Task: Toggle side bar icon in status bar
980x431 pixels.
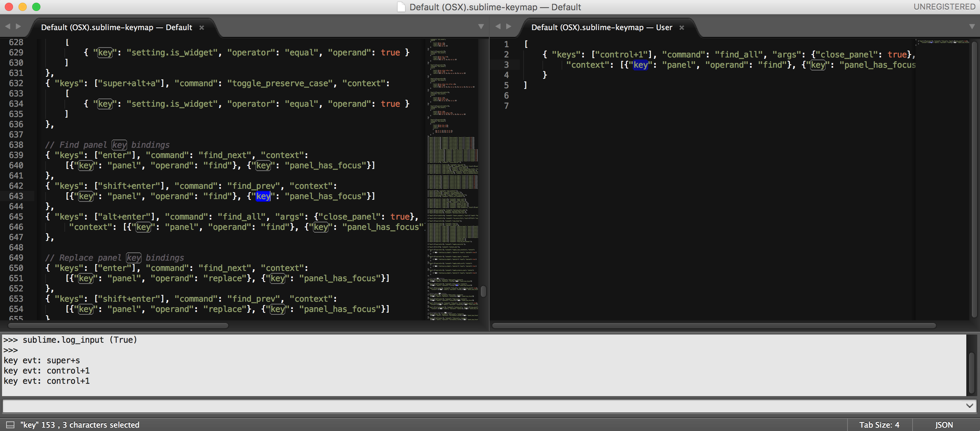Action: click(x=10, y=425)
